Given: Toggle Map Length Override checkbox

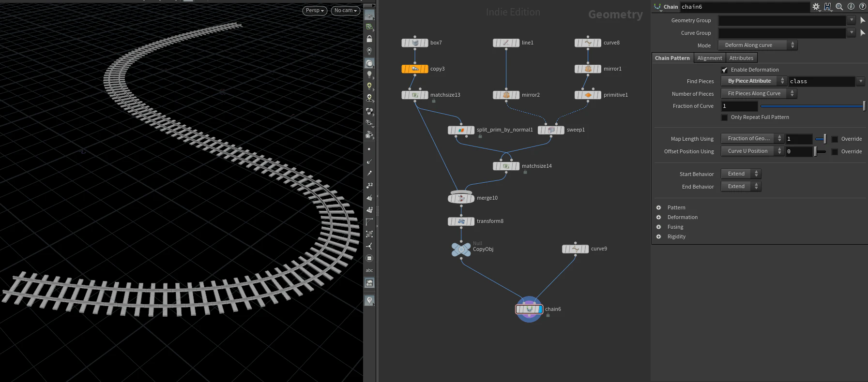Looking at the screenshot, I should tap(835, 139).
